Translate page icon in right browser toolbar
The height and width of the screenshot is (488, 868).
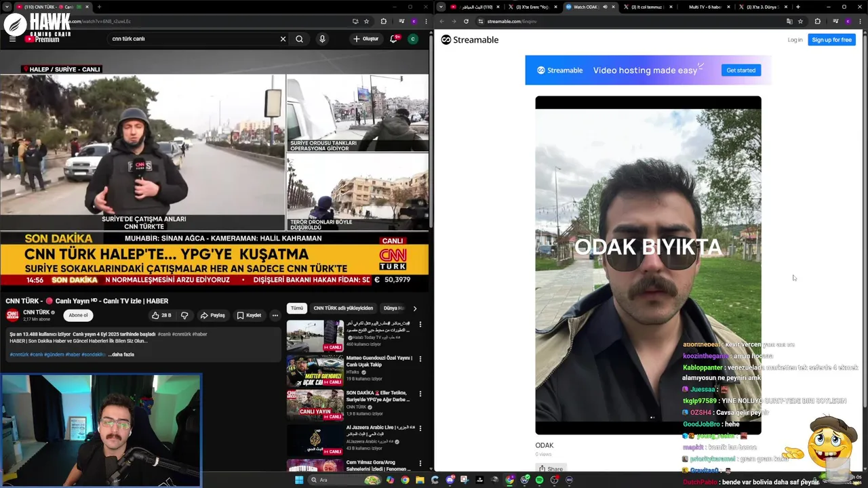[x=789, y=21]
